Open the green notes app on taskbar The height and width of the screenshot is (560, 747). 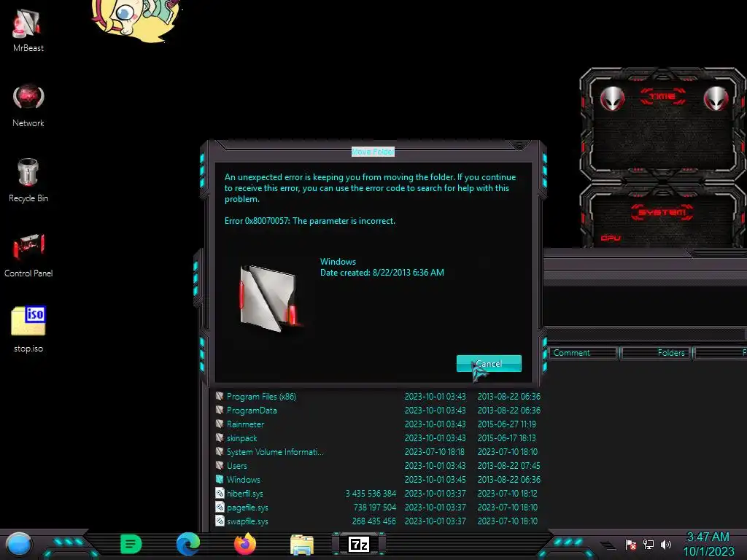tap(131, 544)
